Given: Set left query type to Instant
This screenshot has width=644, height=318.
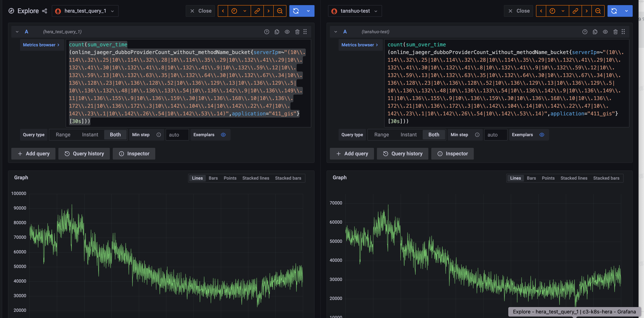Looking at the screenshot, I should [90, 135].
